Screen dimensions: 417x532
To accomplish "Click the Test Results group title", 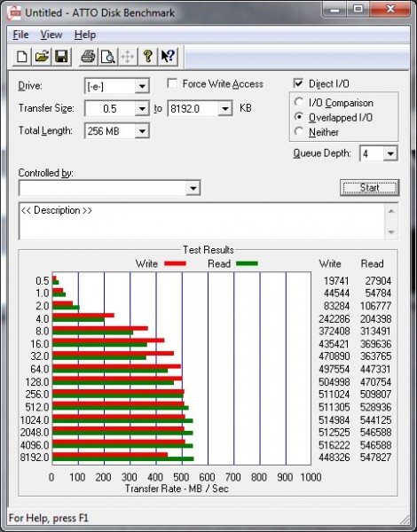I will click(208, 250).
